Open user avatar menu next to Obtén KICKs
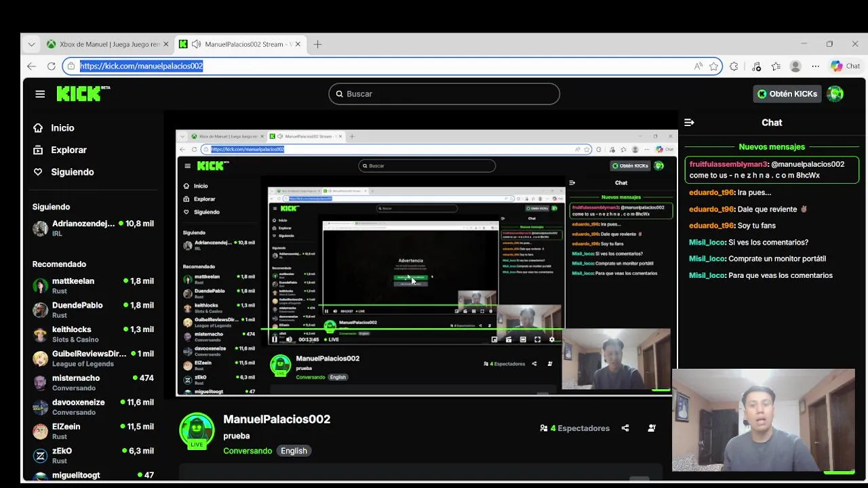The image size is (868, 488). (835, 94)
